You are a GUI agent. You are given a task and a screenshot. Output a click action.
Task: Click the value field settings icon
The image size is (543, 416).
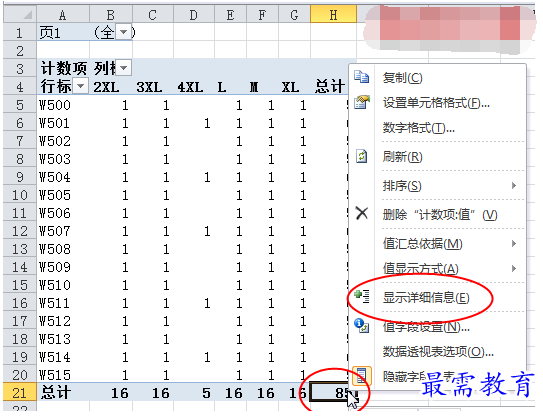tap(362, 326)
